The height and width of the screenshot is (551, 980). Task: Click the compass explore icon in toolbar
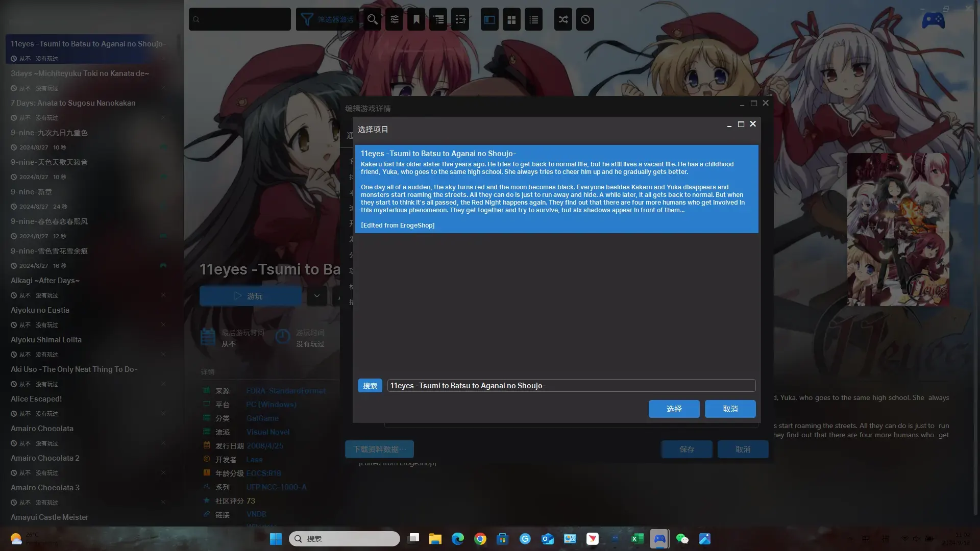tap(585, 19)
